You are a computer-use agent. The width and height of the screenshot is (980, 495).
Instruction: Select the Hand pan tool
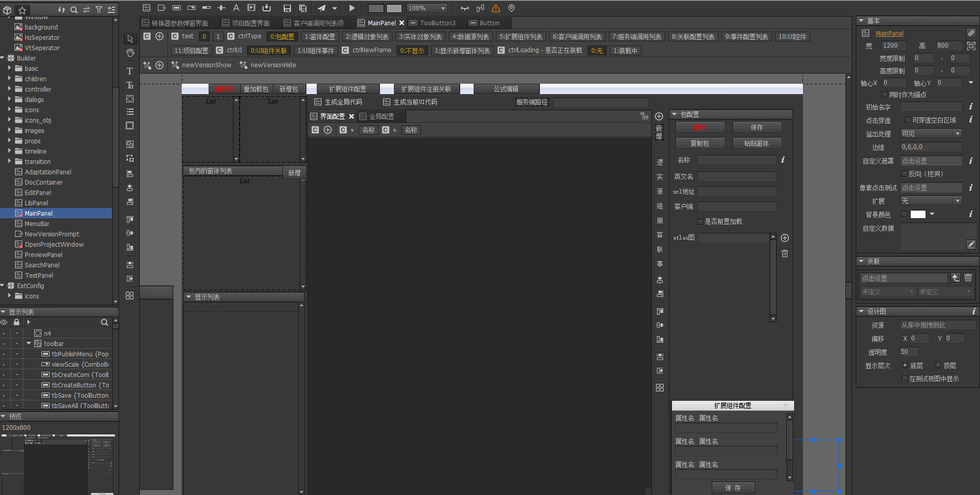pyautogui.click(x=130, y=53)
